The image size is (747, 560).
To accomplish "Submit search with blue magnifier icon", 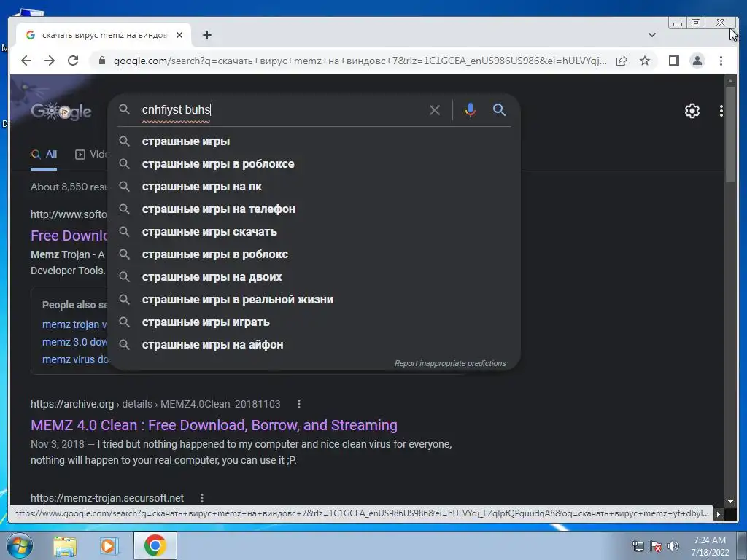I will tap(499, 110).
